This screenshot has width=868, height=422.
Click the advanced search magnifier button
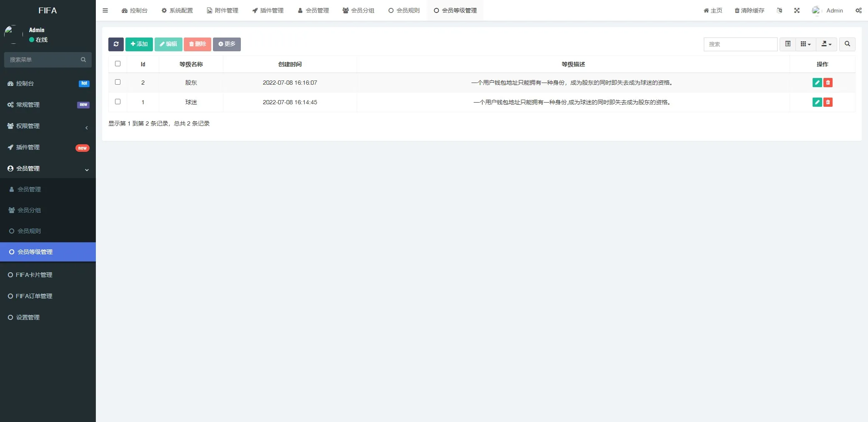click(847, 44)
